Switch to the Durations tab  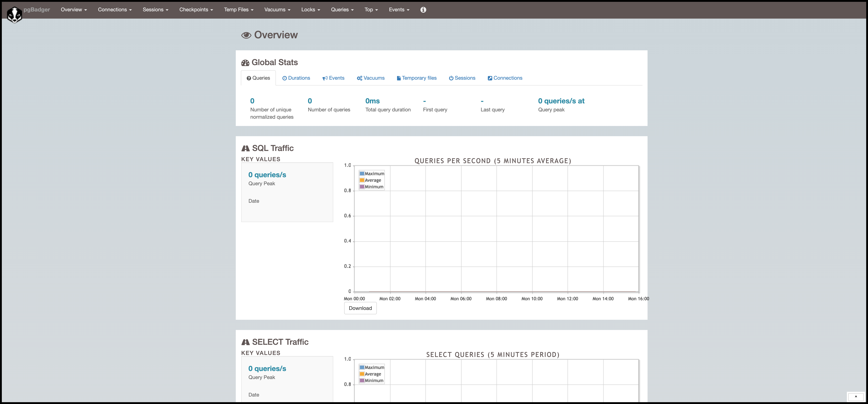click(x=296, y=78)
